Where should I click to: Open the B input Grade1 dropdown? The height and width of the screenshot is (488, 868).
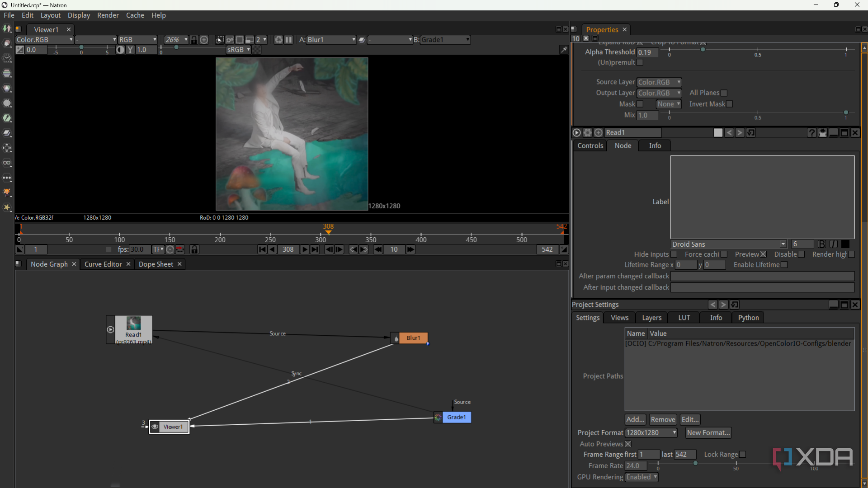[445, 40]
